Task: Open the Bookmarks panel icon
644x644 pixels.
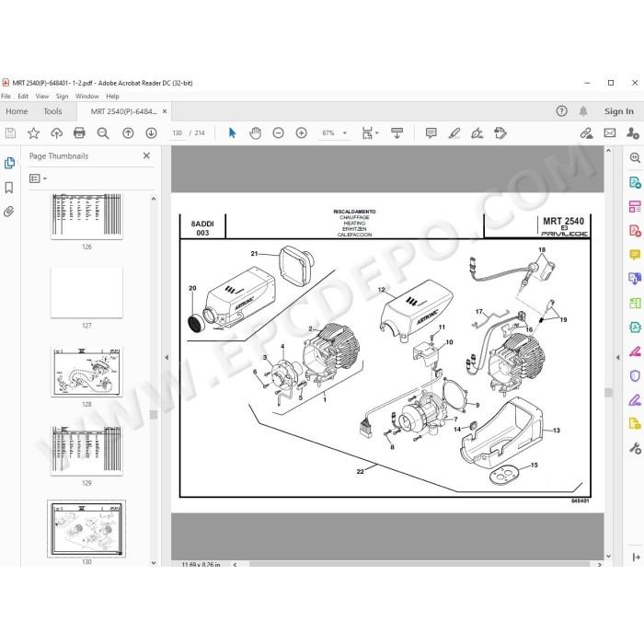Action: coord(8,188)
